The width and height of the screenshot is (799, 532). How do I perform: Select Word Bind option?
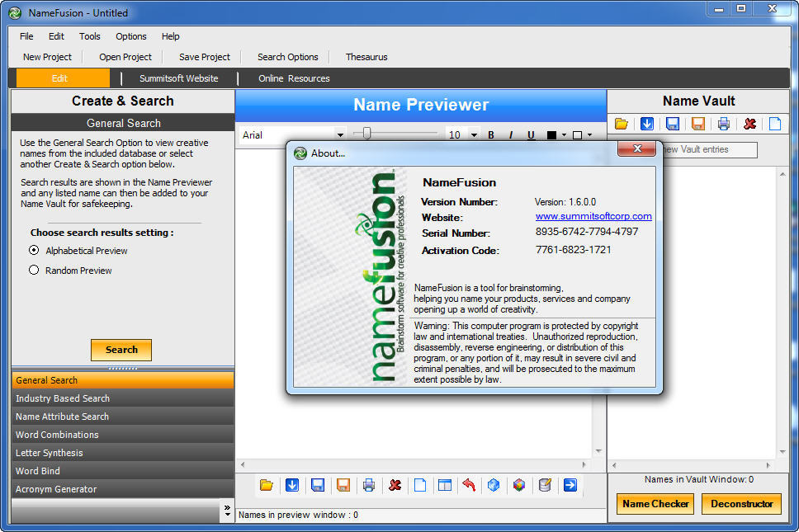click(x=122, y=471)
